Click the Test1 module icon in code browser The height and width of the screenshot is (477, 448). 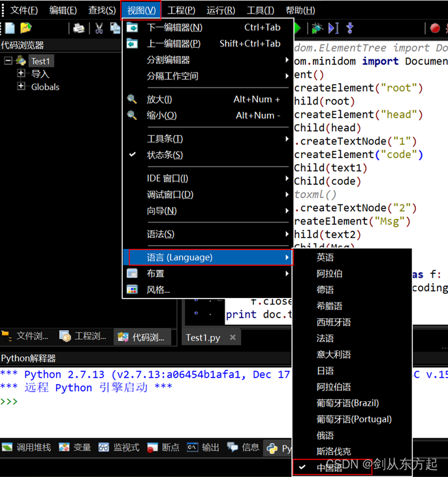pyautogui.click(x=21, y=61)
